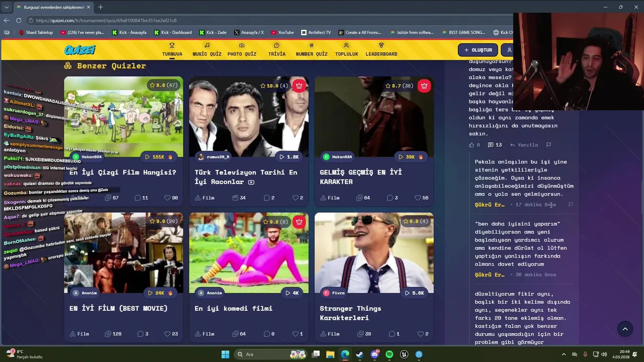Open the Windows Start menu

click(225, 354)
